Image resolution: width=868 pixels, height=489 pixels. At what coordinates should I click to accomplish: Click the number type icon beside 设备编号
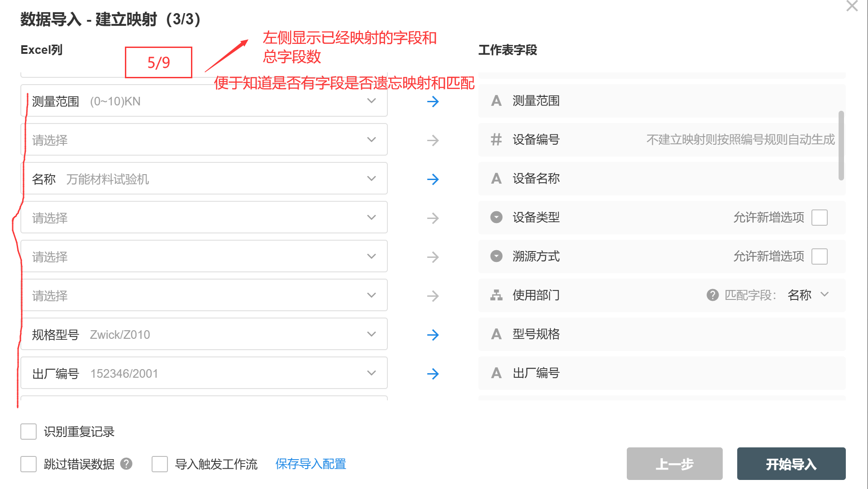(x=496, y=140)
